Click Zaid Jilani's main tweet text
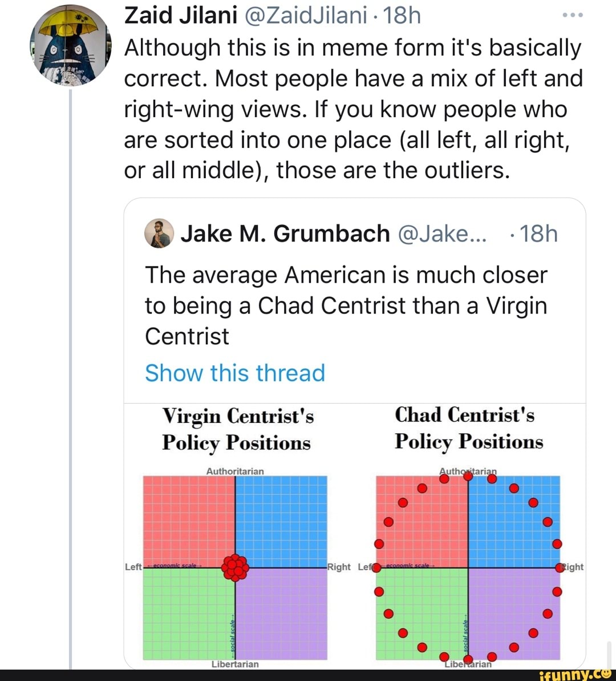The image size is (616, 681). click(353, 109)
